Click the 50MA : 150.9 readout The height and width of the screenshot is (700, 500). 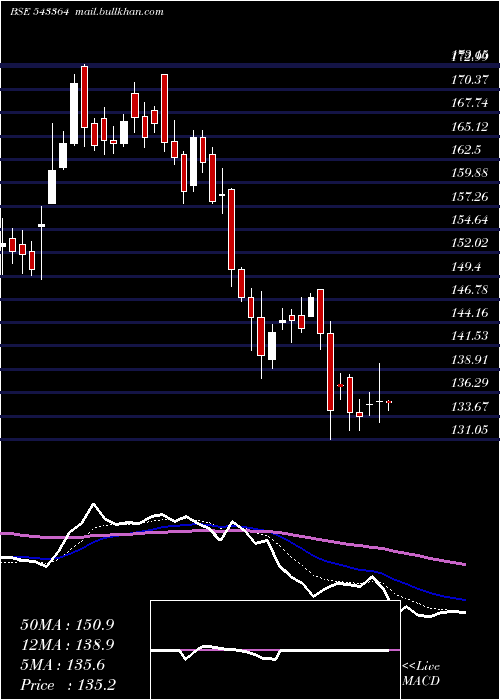68,625
